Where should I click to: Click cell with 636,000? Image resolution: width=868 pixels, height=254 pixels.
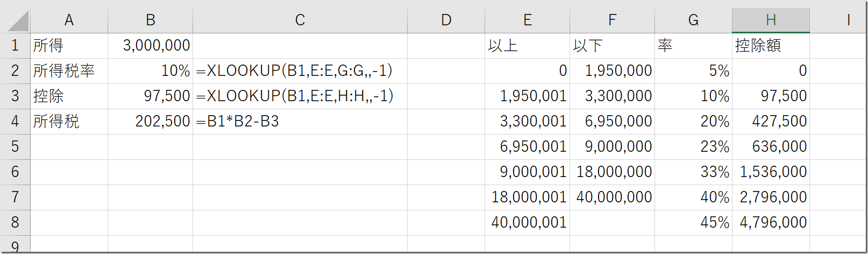coord(771,147)
